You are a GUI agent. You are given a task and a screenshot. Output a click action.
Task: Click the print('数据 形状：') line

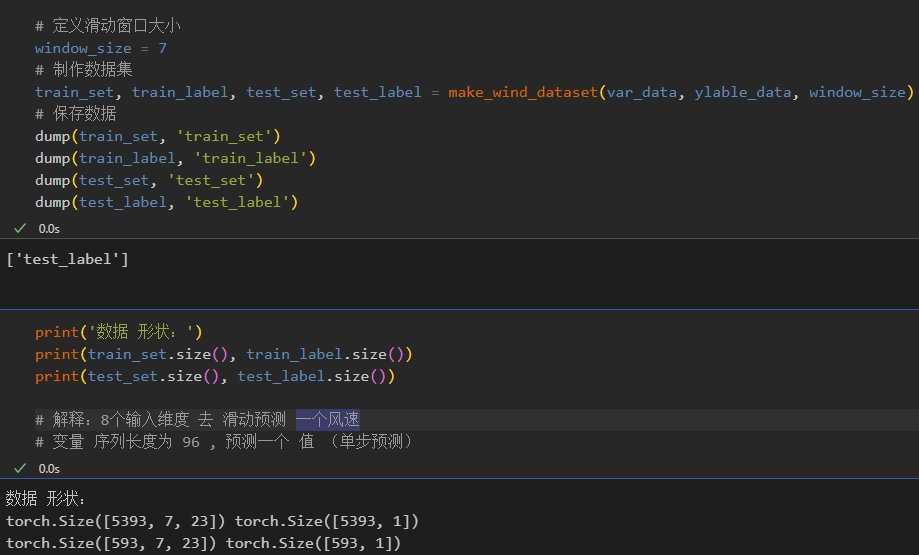click(118, 332)
